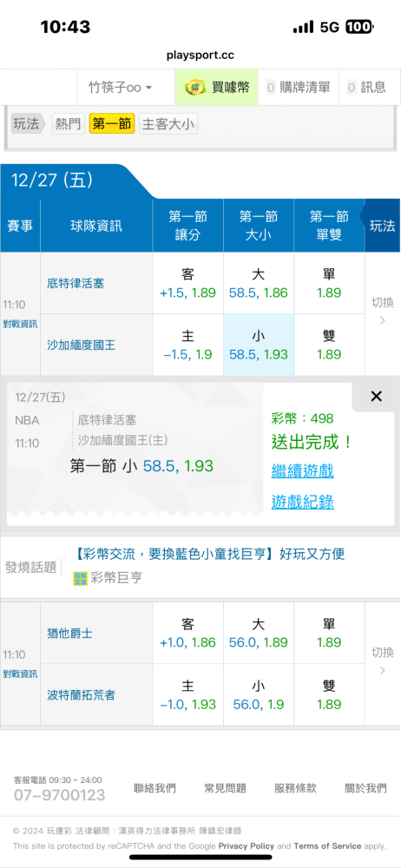Screen dimensions: 401x868
Task: Tap the 買噱幣 coin icon
Action: point(195,88)
